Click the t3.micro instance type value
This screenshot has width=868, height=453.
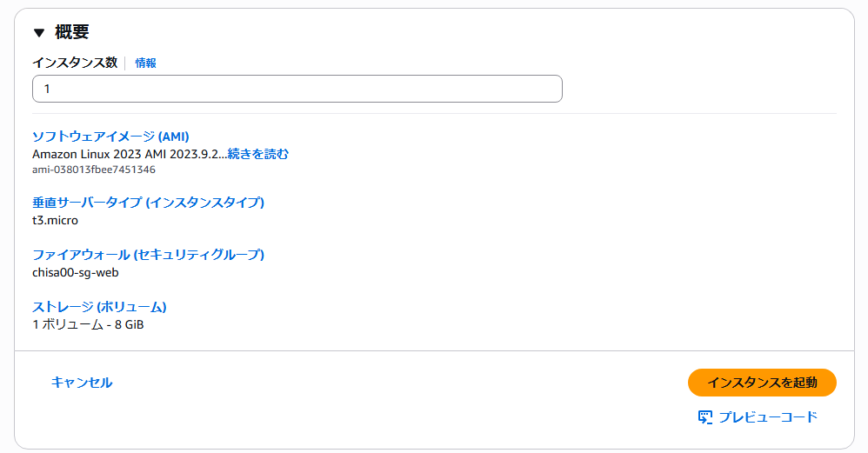pos(55,220)
